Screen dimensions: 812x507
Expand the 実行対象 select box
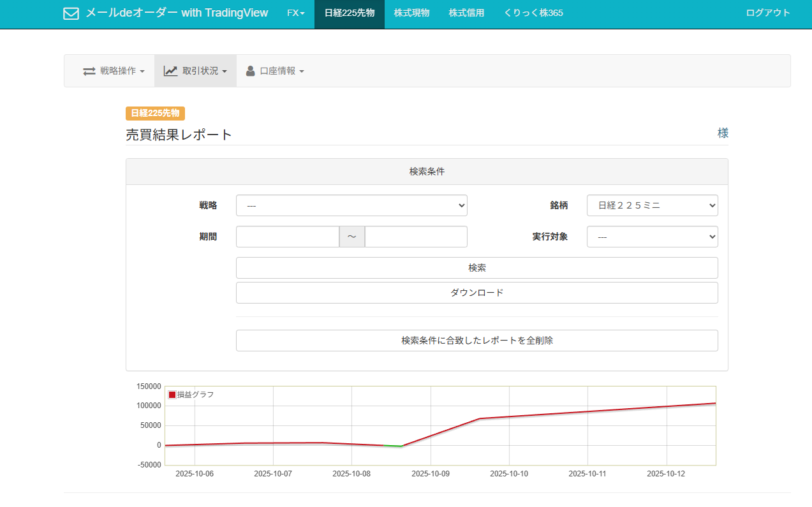(652, 237)
